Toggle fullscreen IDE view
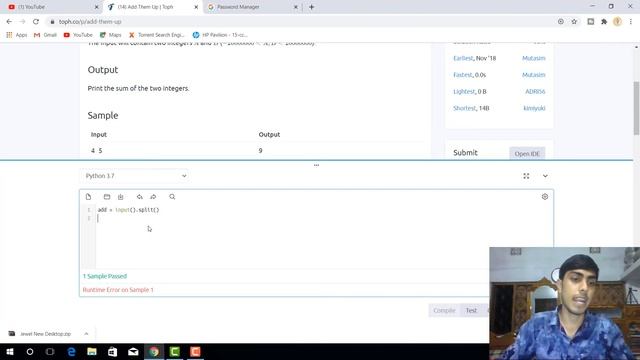This screenshot has width=640, height=360. 526,176
